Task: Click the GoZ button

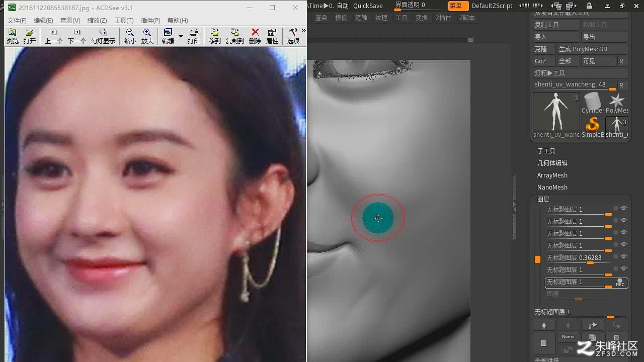Action: pyautogui.click(x=544, y=61)
